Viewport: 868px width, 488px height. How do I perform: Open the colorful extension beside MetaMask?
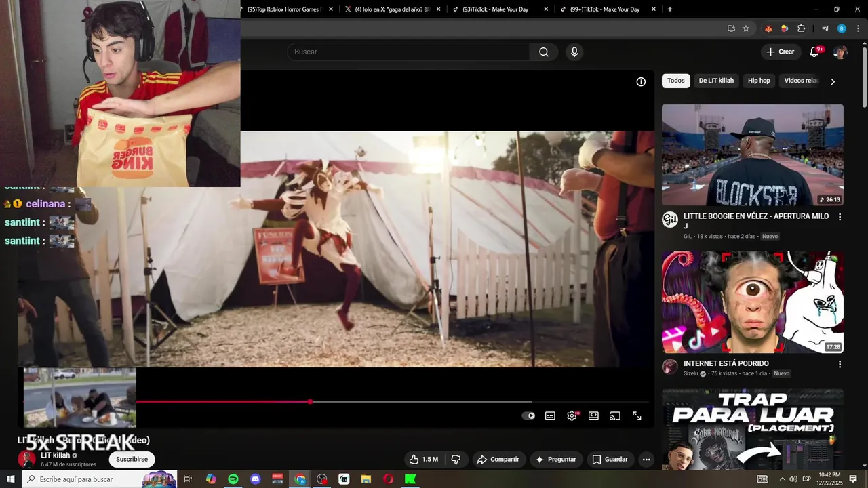785,28
